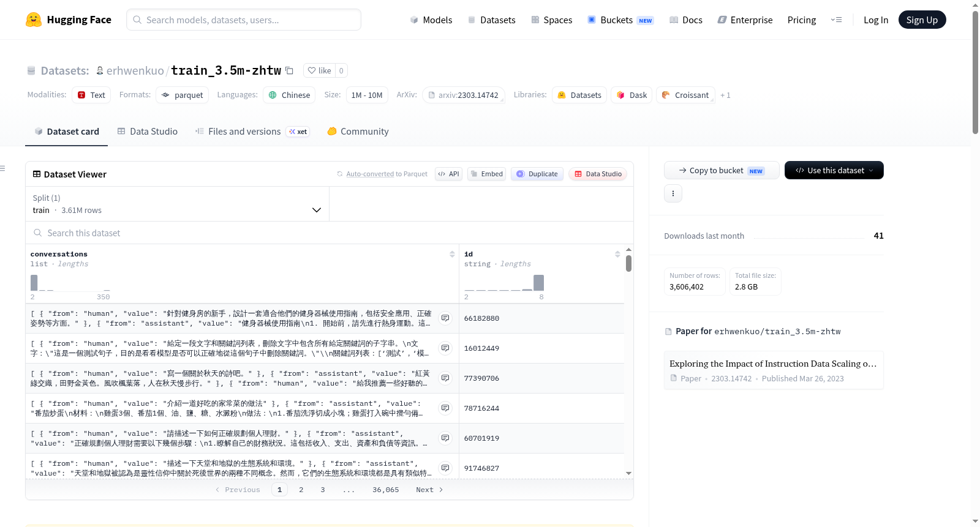Click Next page
The height and width of the screenshot is (527, 980).
click(429, 490)
